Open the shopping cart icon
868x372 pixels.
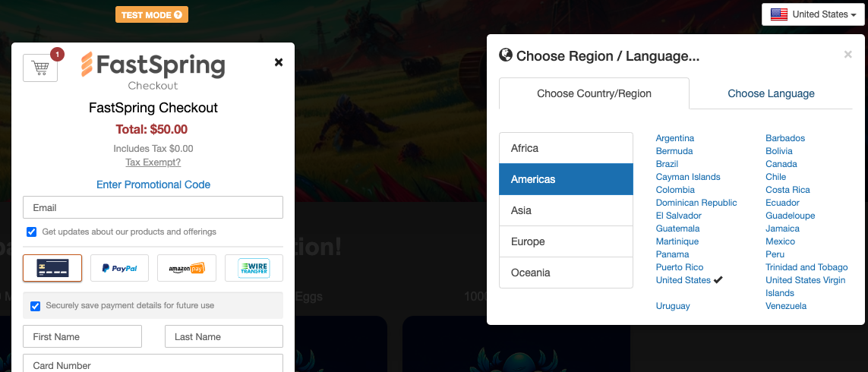(40, 68)
